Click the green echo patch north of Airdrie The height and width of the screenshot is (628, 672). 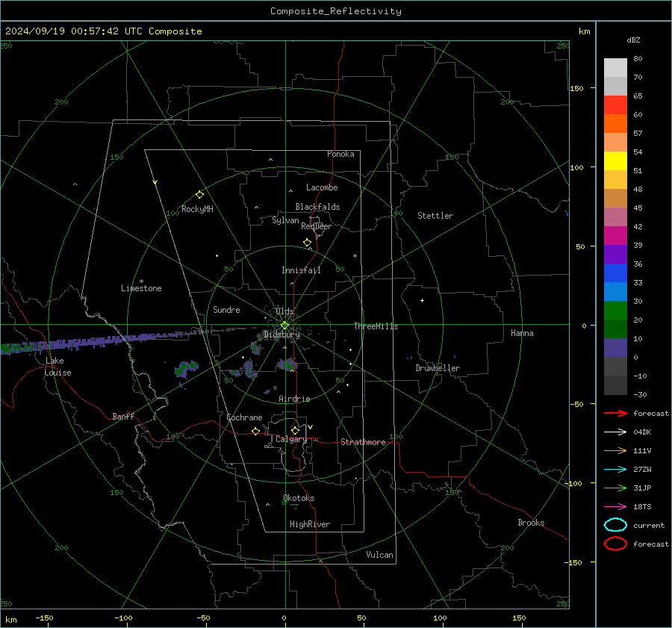[x=287, y=365]
